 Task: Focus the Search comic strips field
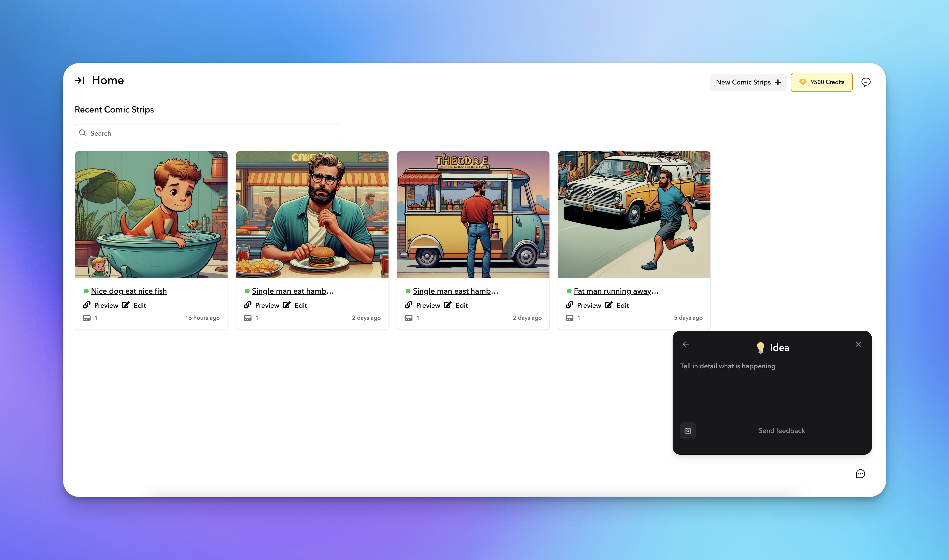pos(207,134)
